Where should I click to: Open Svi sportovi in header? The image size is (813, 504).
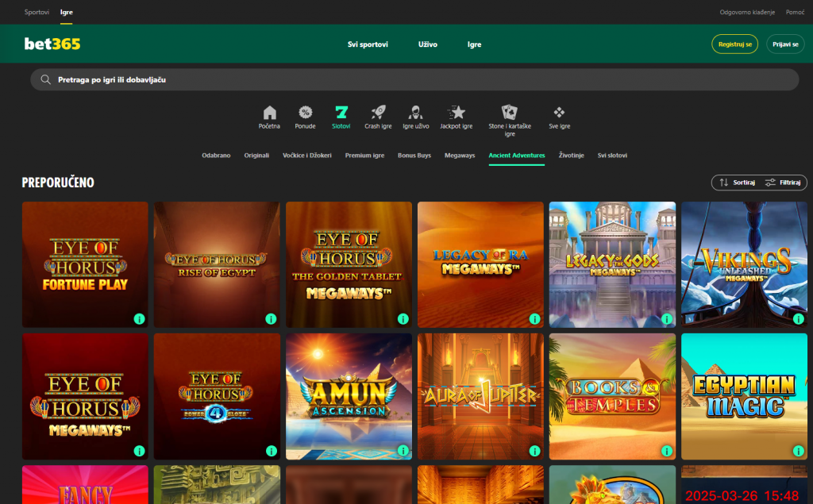point(368,44)
